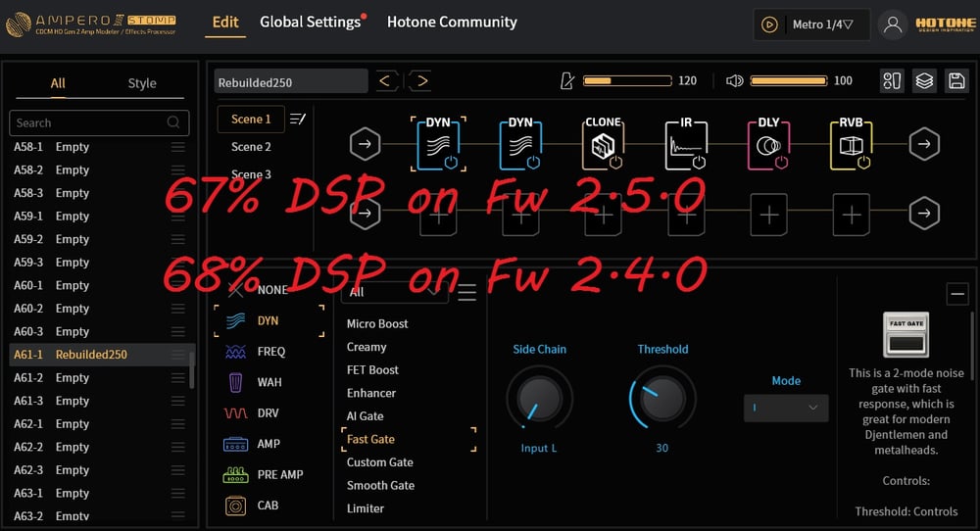This screenshot has width=980, height=531.
Task: Click the Side Chain knob
Action: pos(539,398)
